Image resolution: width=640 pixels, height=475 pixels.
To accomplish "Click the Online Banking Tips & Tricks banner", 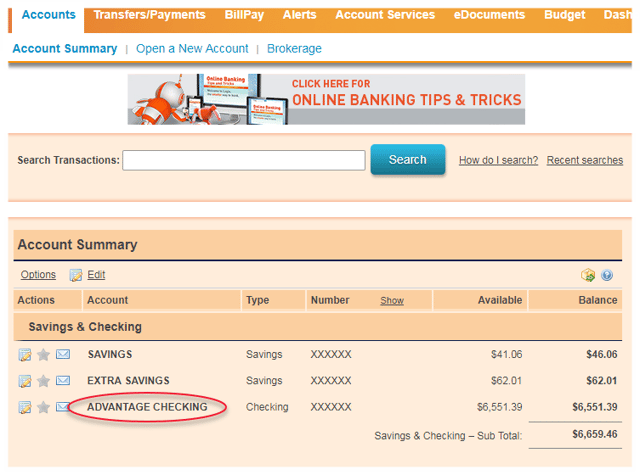I will [x=326, y=99].
